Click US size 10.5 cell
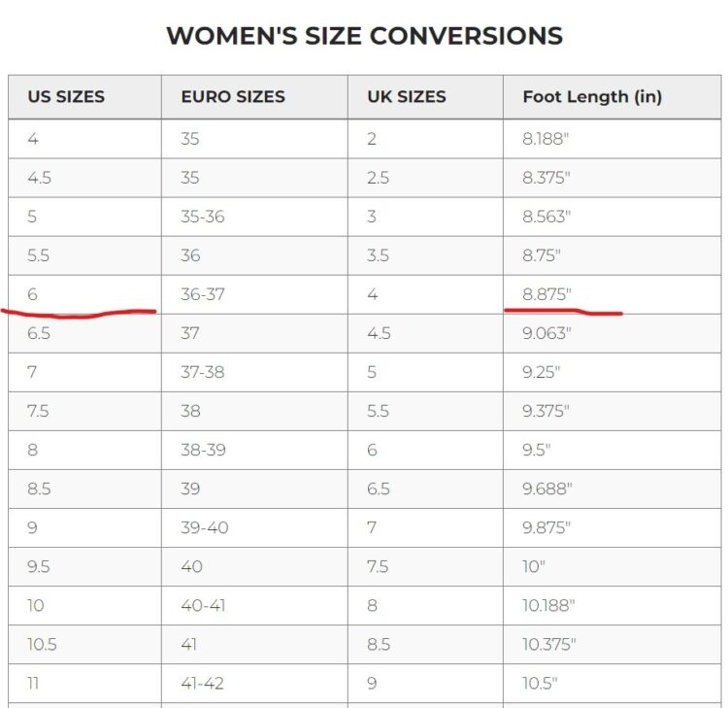This screenshot has width=728, height=708. click(43, 644)
